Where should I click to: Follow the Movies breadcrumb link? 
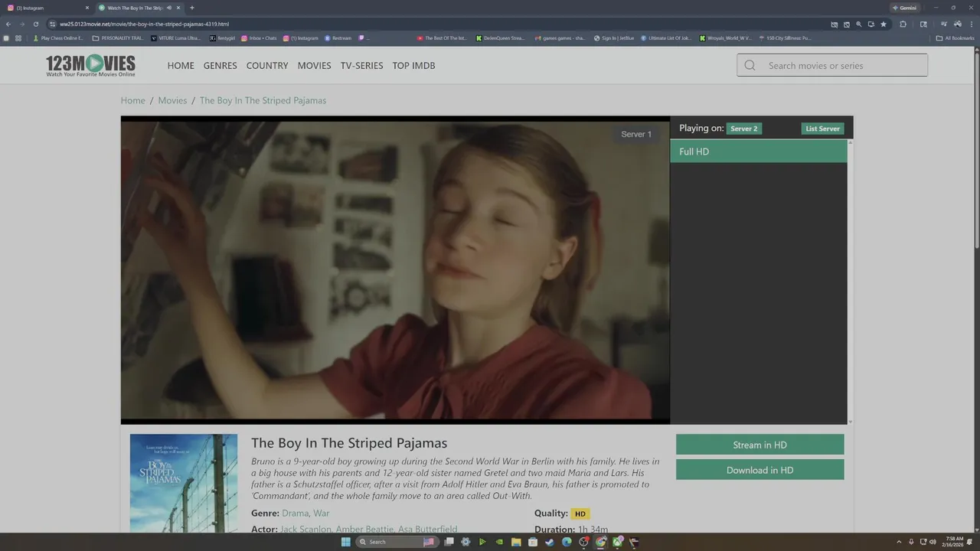click(172, 100)
